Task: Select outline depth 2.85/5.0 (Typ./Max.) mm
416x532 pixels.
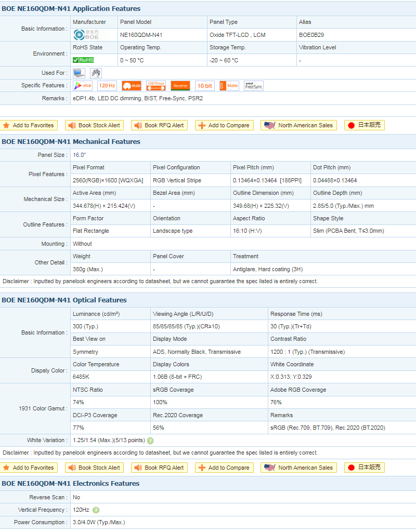Action: pyautogui.click(x=343, y=206)
